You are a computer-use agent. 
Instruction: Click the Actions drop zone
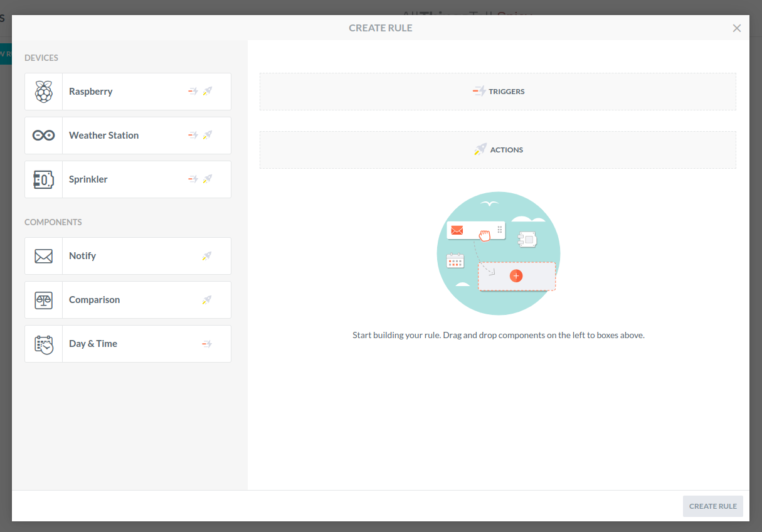click(498, 150)
